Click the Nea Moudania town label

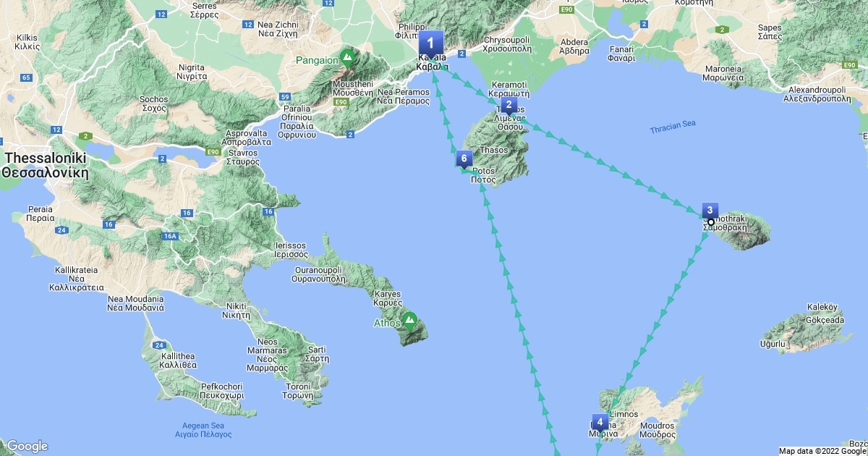point(135,303)
